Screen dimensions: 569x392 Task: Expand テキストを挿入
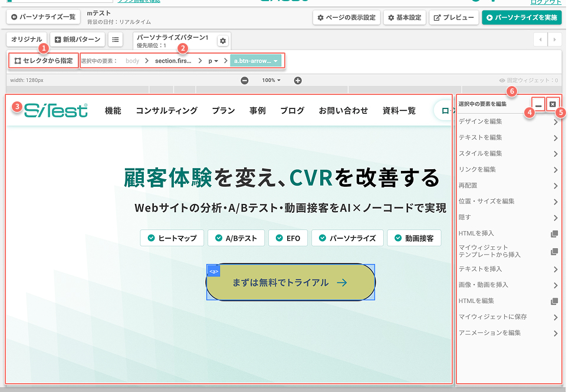point(508,269)
